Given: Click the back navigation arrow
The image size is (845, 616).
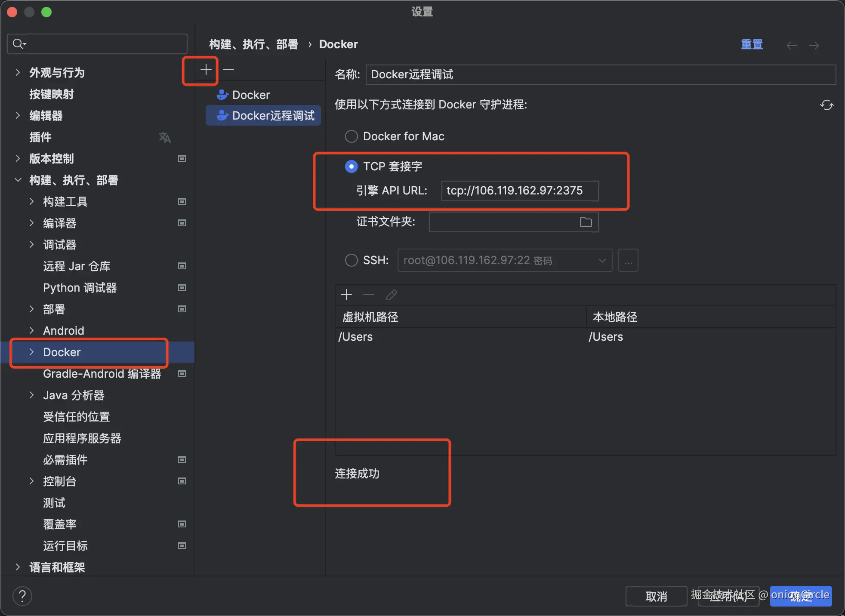Looking at the screenshot, I should [791, 45].
